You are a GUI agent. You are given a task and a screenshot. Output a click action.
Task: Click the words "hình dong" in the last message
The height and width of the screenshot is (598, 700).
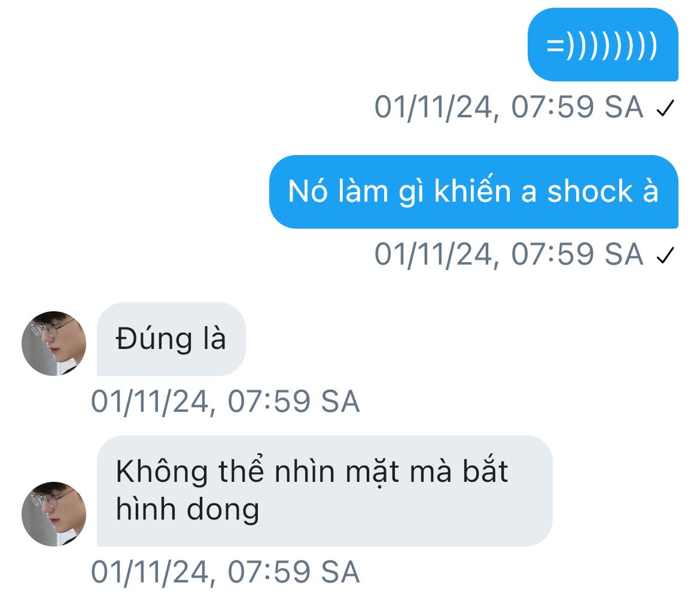click(x=187, y=510)
